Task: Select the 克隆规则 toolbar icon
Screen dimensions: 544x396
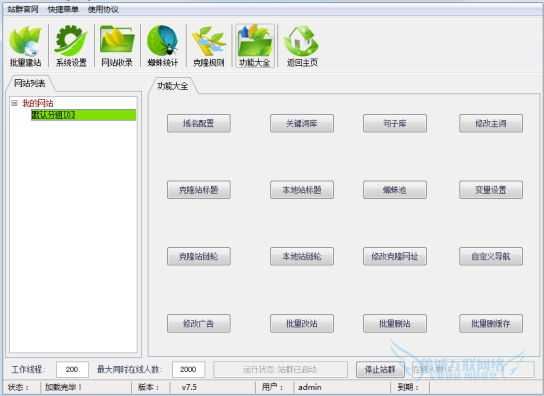Action: click(x=209, y=46)
